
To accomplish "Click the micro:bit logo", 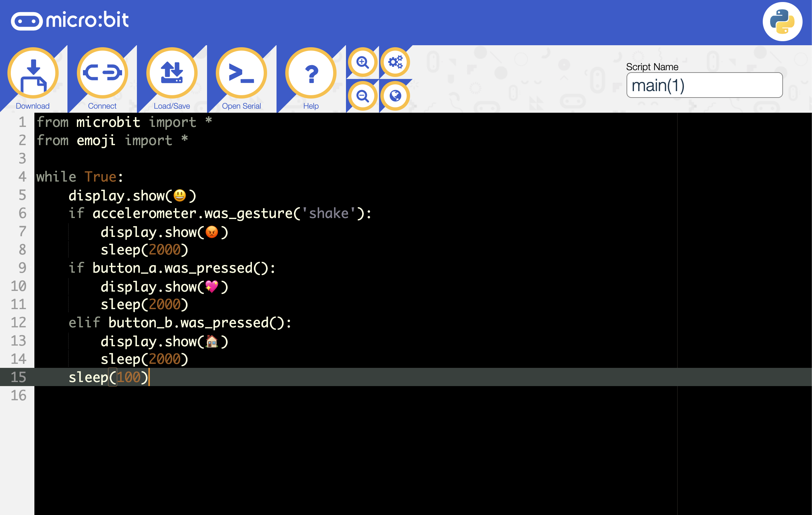I will [x=70, y=20].
